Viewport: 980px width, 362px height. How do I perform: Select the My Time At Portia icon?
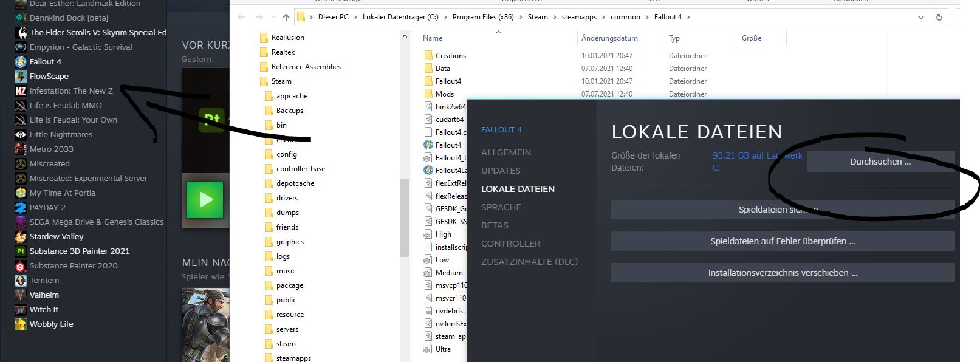(x=21, y=193)
